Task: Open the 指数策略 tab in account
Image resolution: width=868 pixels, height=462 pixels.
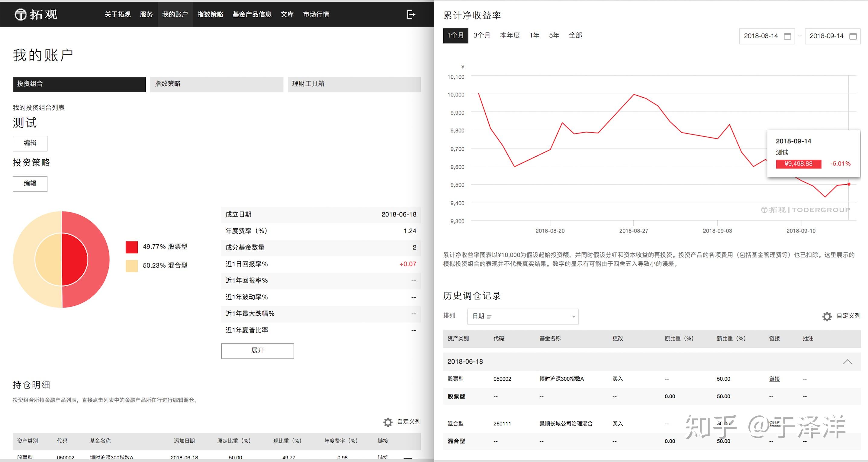Action: (x=217, y=84)
